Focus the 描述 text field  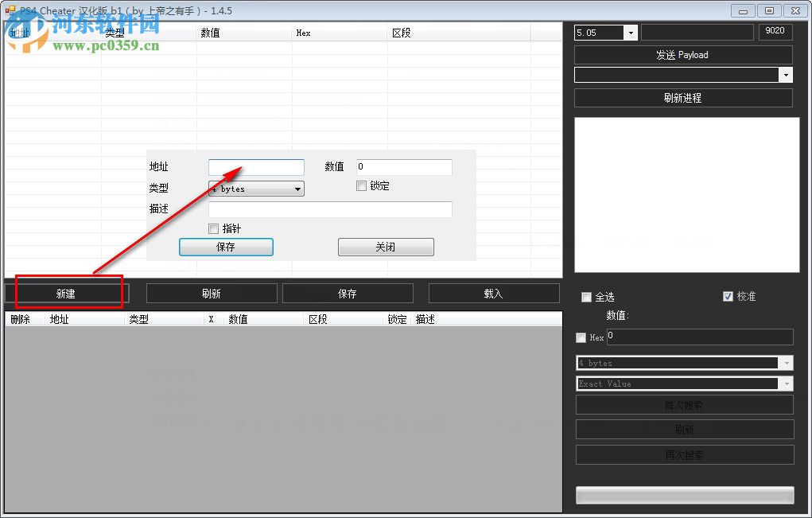click(x=330, y=209)
